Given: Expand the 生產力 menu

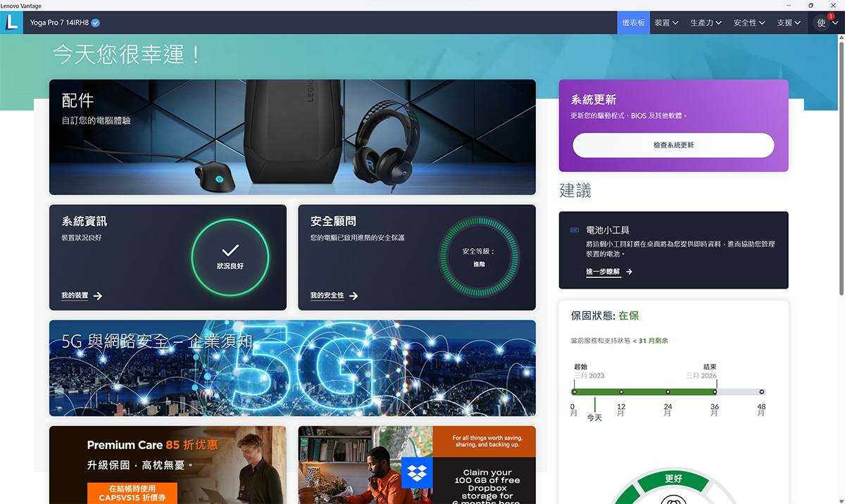Looking at the screenshot, I should [x=706, y=23].
